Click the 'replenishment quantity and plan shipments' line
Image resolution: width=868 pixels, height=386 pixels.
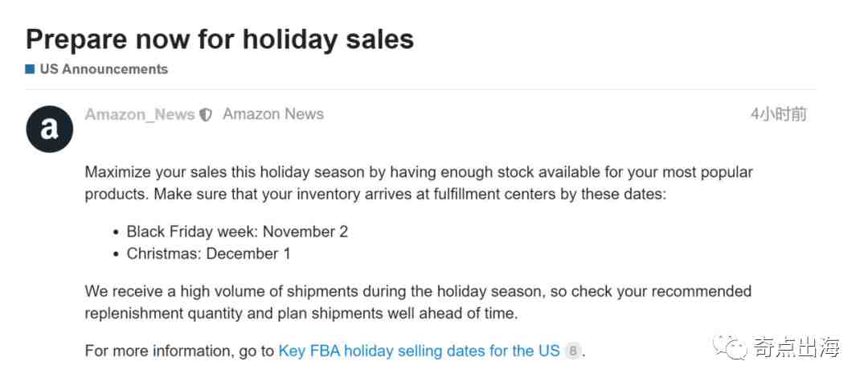[301, 314]
